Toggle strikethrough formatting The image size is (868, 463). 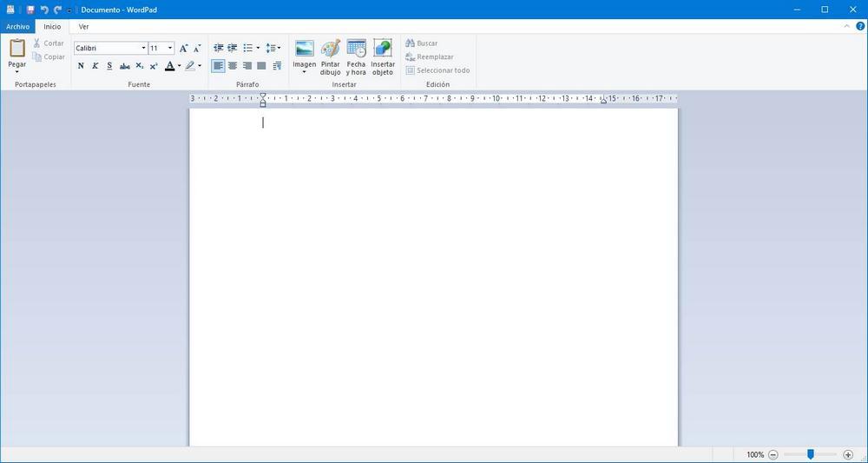124,66
